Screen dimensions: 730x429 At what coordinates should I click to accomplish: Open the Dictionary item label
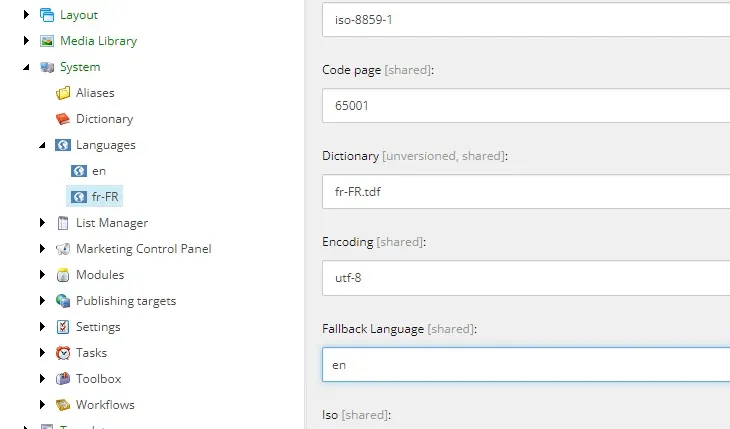point(105,119)
